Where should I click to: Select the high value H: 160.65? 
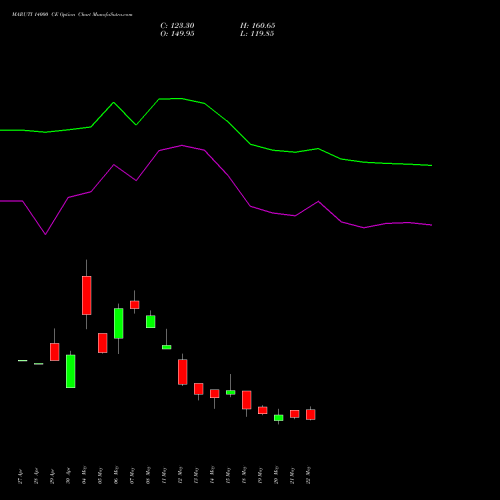click(257, 26)
